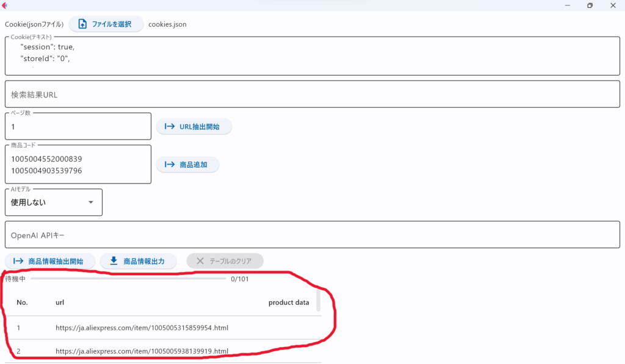Click the 検索結果URL input field
625x364 pixels.
pyautogui.click(x=312, y=95)
